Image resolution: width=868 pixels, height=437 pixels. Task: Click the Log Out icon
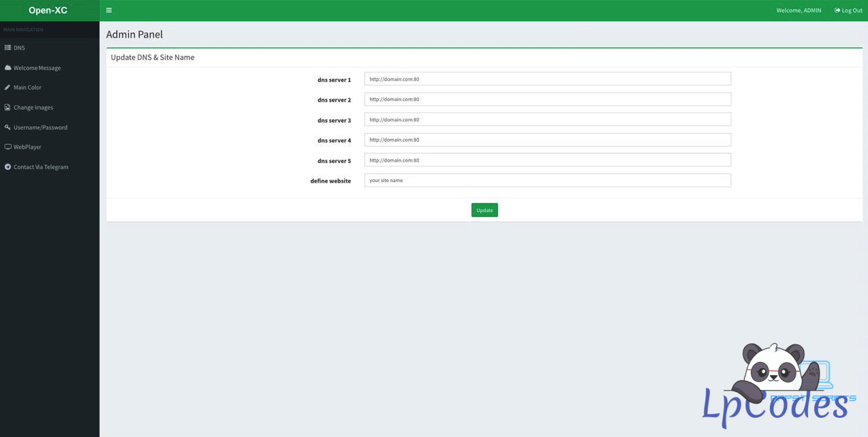tap(837, 10)
